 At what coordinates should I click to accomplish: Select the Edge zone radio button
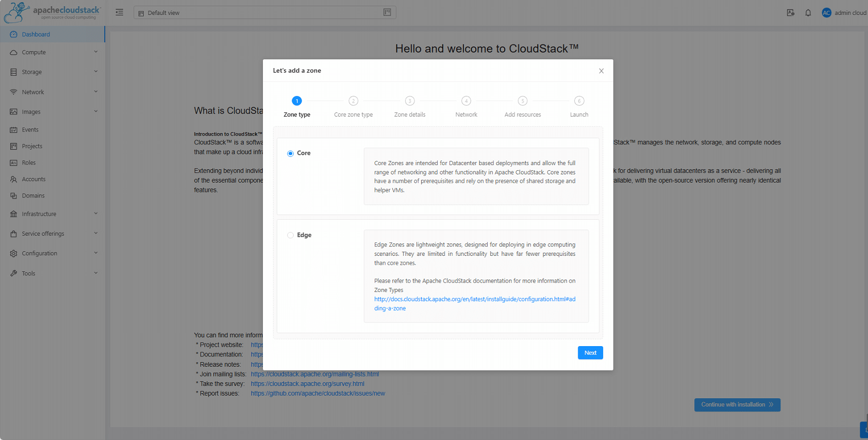point(290,235)
